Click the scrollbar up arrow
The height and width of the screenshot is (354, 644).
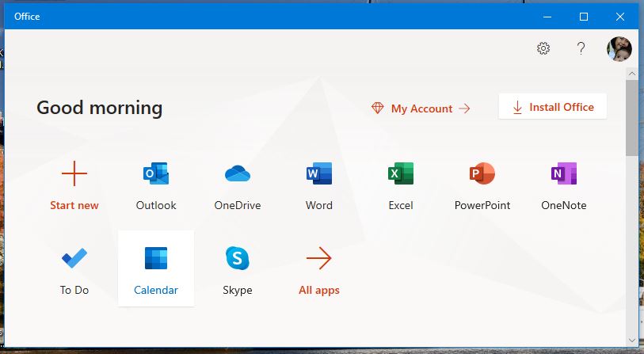coord(631,74)
